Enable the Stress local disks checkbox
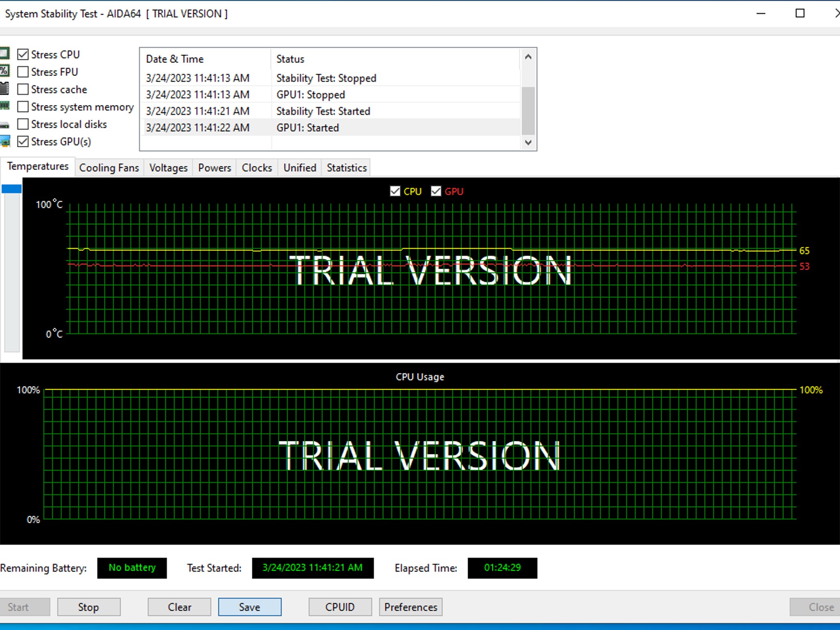This screenshot has width=840, height=630. (23, 124)
